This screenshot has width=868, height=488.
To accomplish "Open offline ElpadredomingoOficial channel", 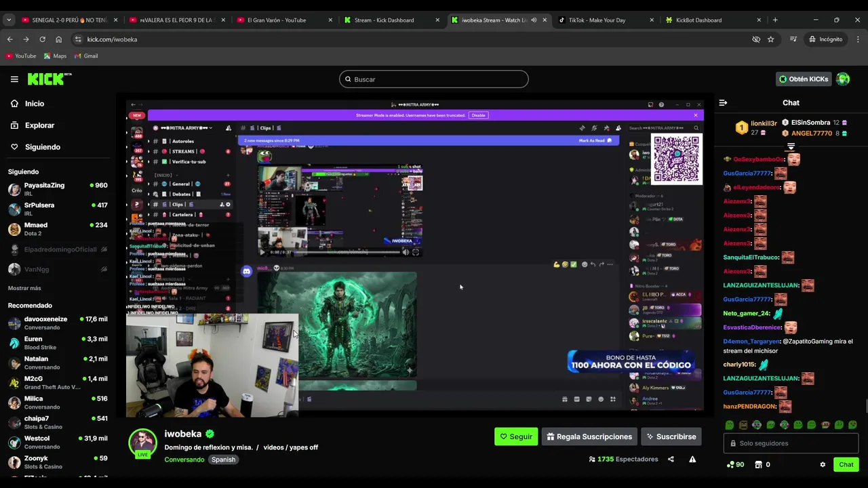I will click(58, 249).
